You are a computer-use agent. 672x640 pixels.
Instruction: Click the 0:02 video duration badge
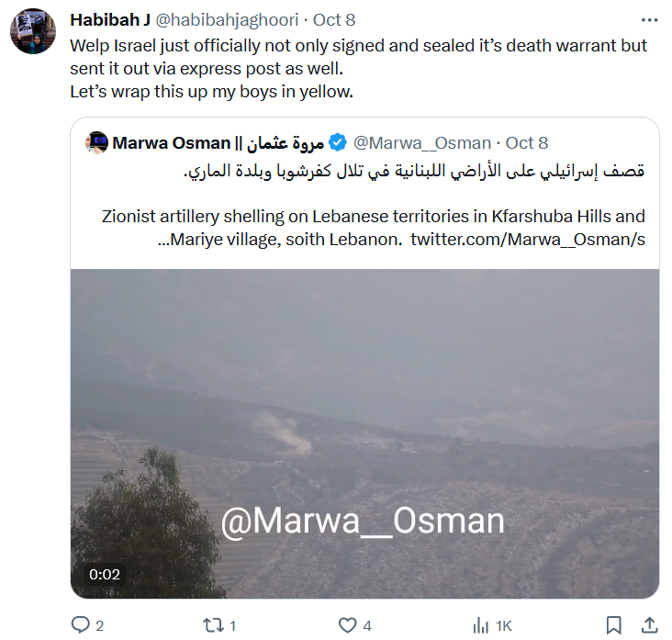coord(105,574)
